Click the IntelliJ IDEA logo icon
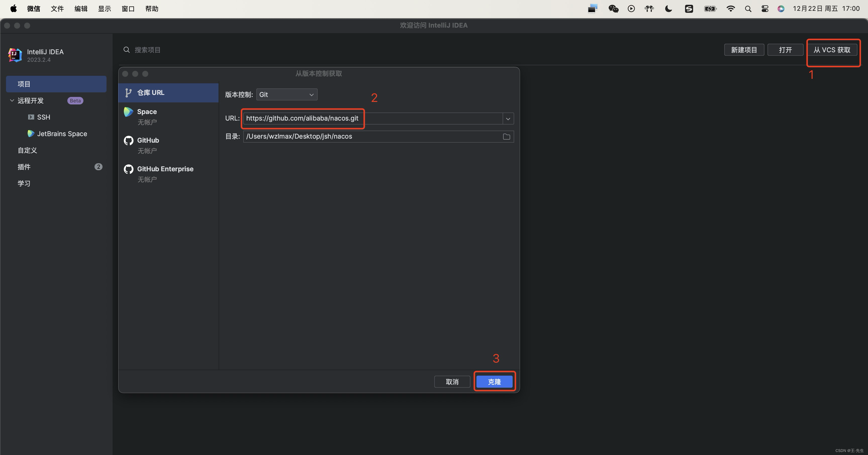 tap(15, 55)
